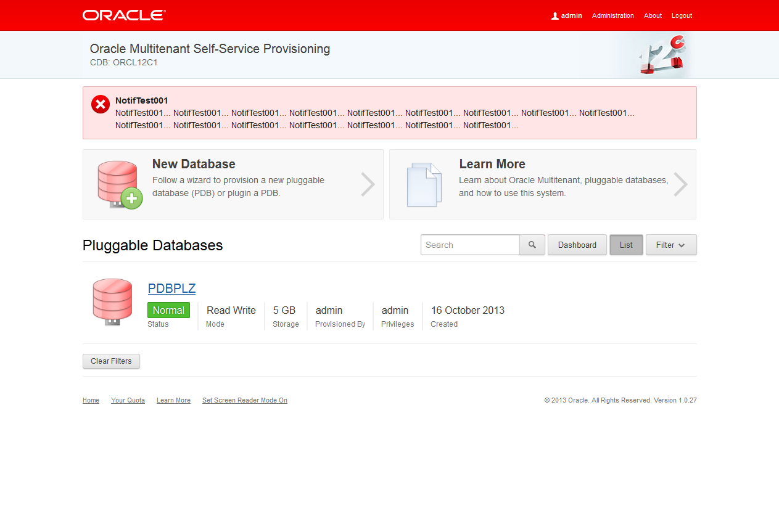Click Oracle Multitenant Self-Service Provisioning title

click(x=210, y=49)
